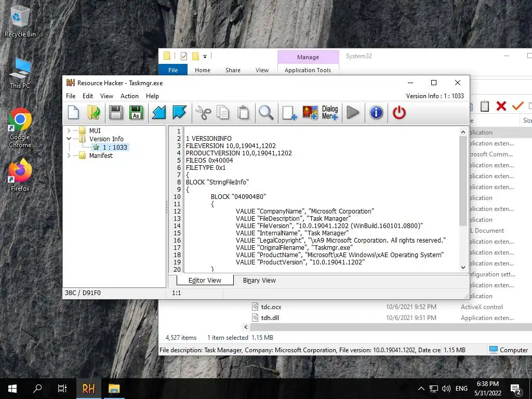The image size is (532, 399).
Task: Open the File menu in Resource Hacker
Action: (71, 96)
